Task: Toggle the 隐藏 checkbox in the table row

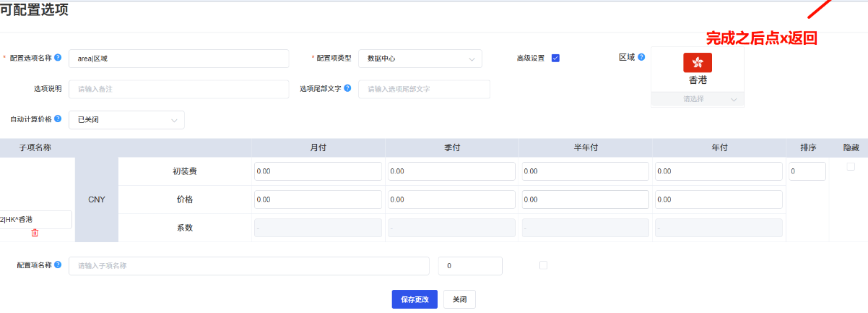Action: coord(851,166)
